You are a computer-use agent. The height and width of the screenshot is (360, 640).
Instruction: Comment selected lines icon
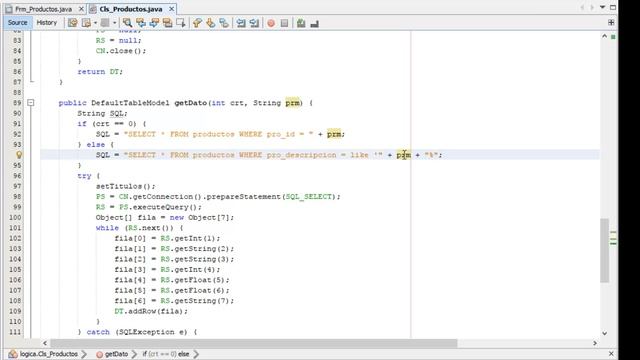pyautogui.click(x=301, y=23)
